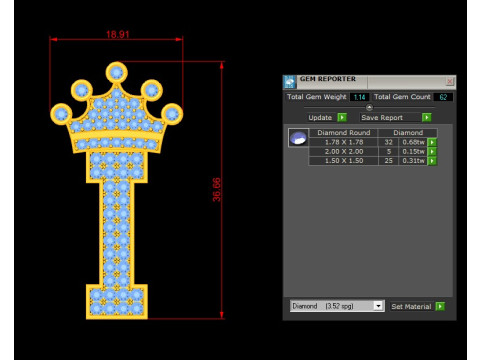Click the 36.66 height dimension label

tap(217, 190)
